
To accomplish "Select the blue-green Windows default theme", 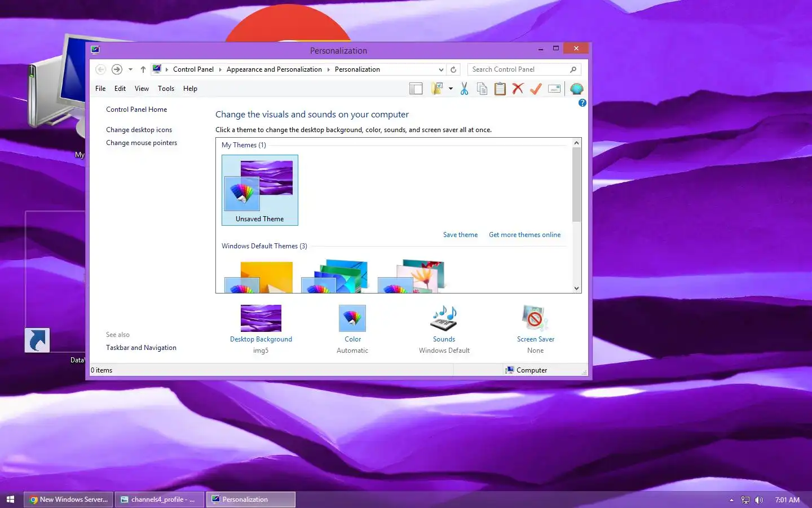I will click(x=335, y=277).
